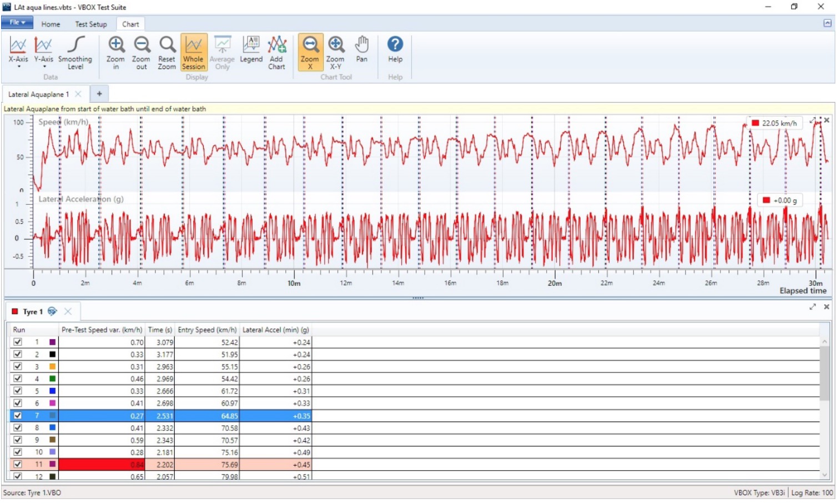
Task: Click run 3 orange color swatch
Action: pos(52,367)
